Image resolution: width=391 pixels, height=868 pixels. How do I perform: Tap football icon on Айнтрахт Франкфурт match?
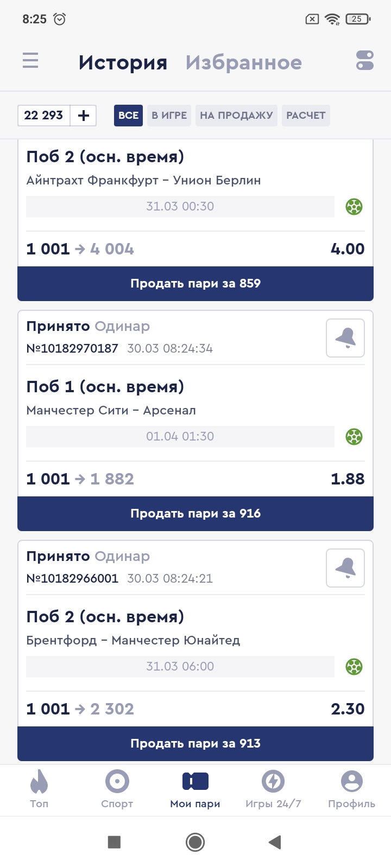coord(354,207)
